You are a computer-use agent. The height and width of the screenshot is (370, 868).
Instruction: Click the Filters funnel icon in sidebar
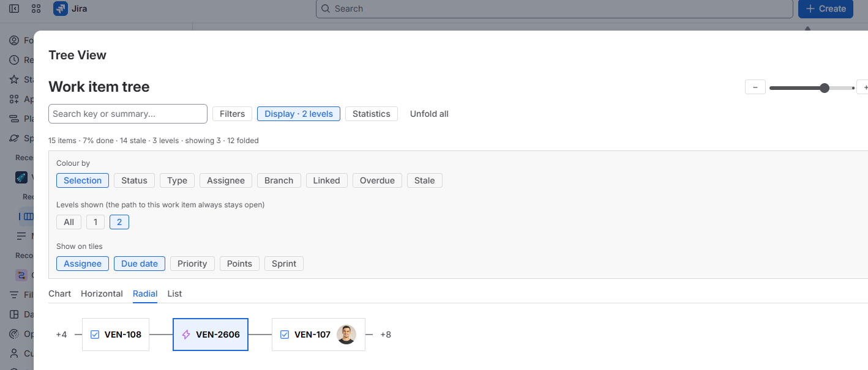pyautogui.click(x=14, y=295)
